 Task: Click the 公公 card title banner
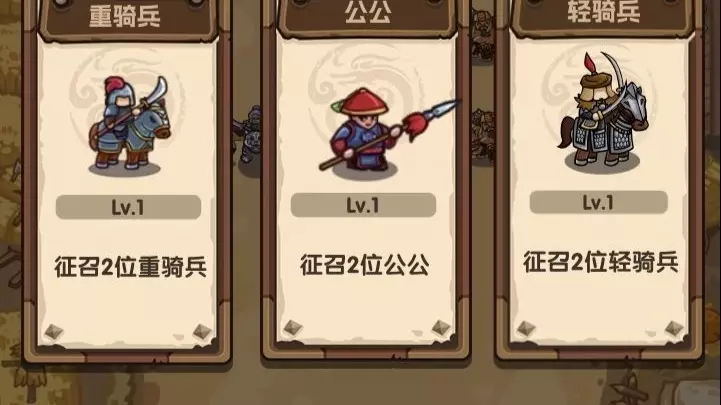[x=368, y=14]
